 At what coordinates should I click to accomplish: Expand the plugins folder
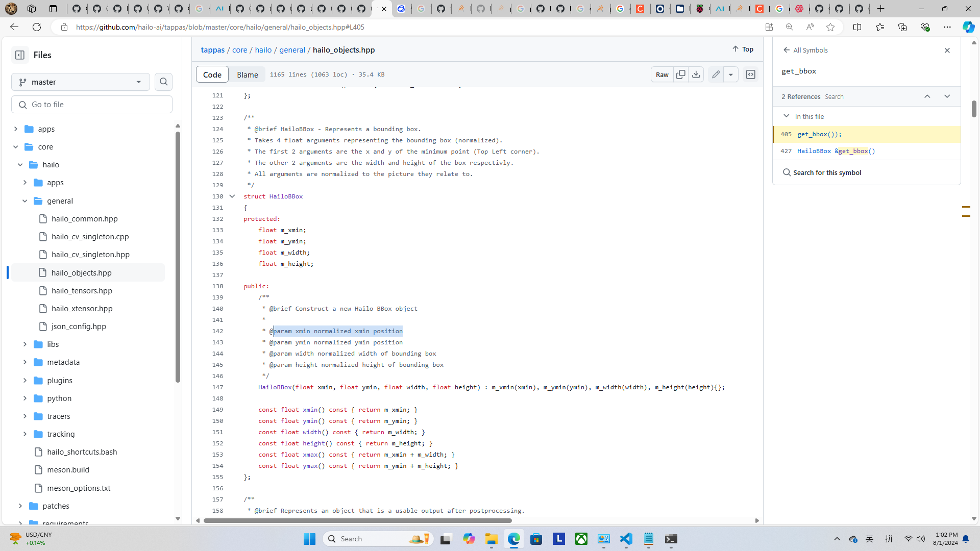click(24, 381)
